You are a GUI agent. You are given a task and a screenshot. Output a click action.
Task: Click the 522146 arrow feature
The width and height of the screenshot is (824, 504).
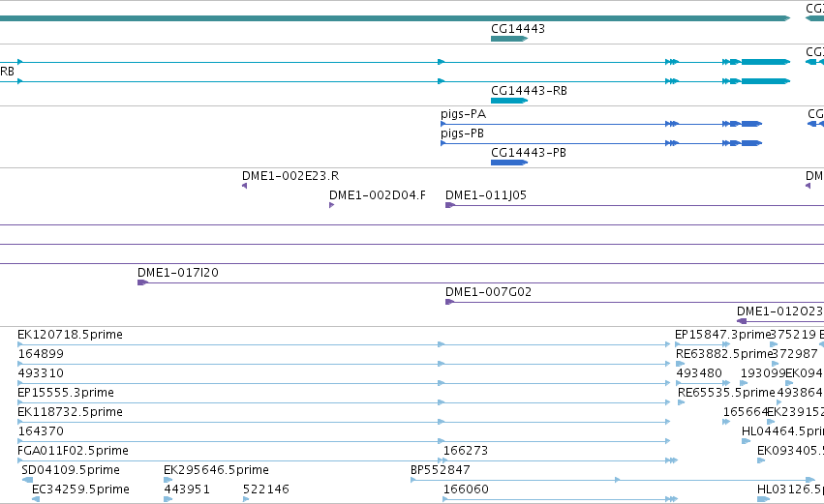point(246,499)
